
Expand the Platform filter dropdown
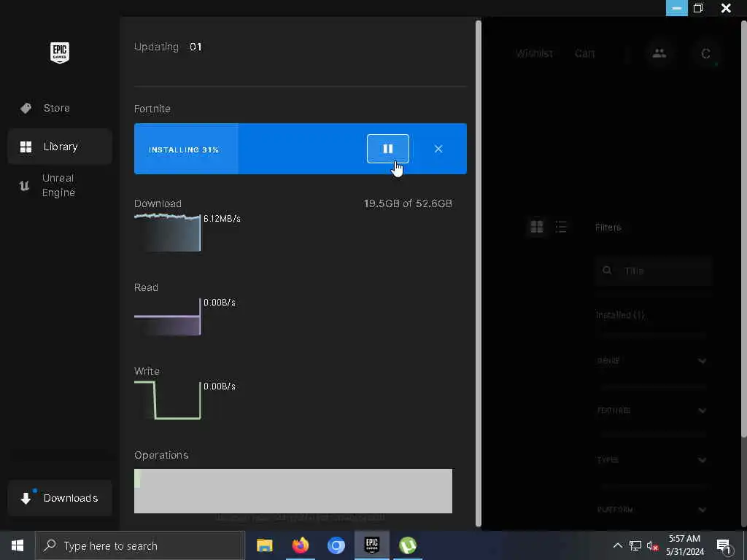(x=651, y=509)
